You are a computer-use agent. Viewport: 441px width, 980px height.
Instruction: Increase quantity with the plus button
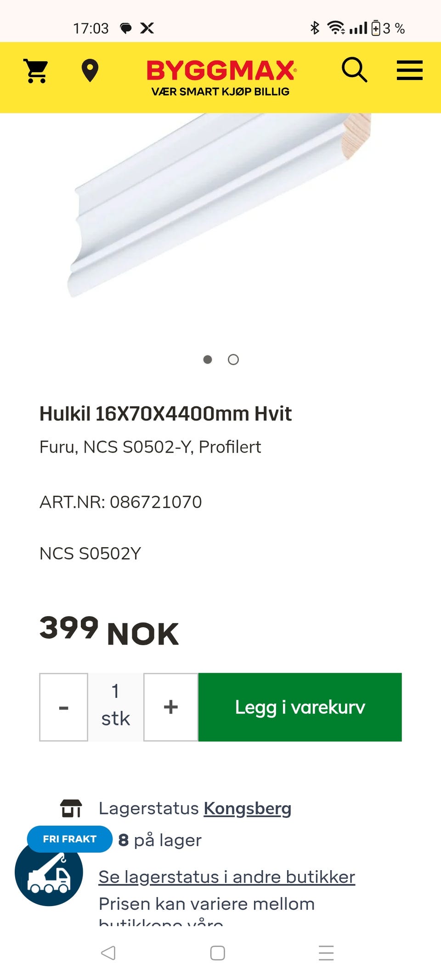pos(171,707)
